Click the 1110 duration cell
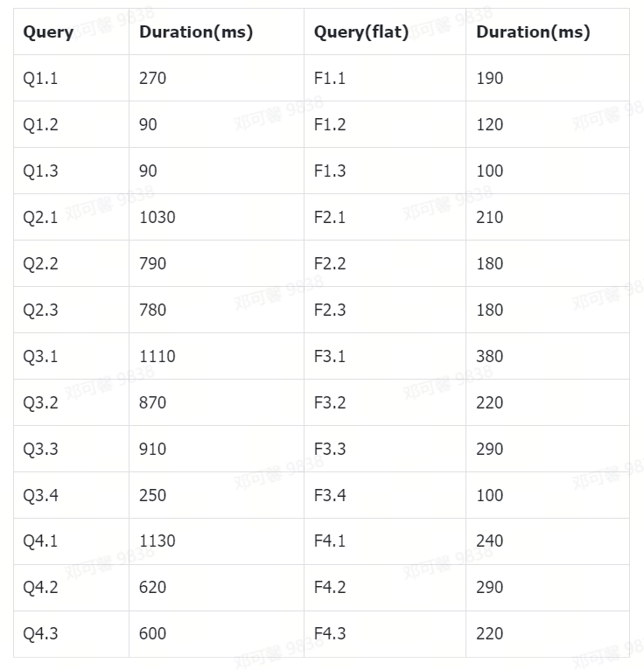 [x=157, y=356]
